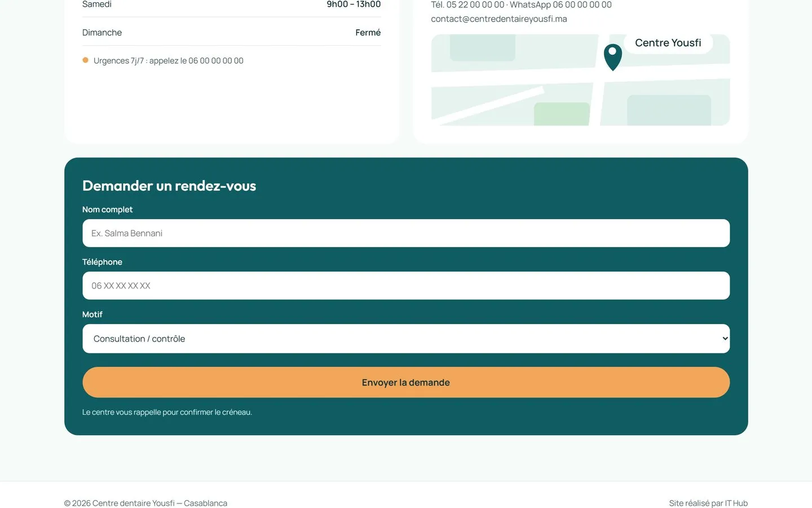Screen dimensions: 812x508
Task: Click the urgences 7j/7 phone line
Action: click(x=169, y=60)
